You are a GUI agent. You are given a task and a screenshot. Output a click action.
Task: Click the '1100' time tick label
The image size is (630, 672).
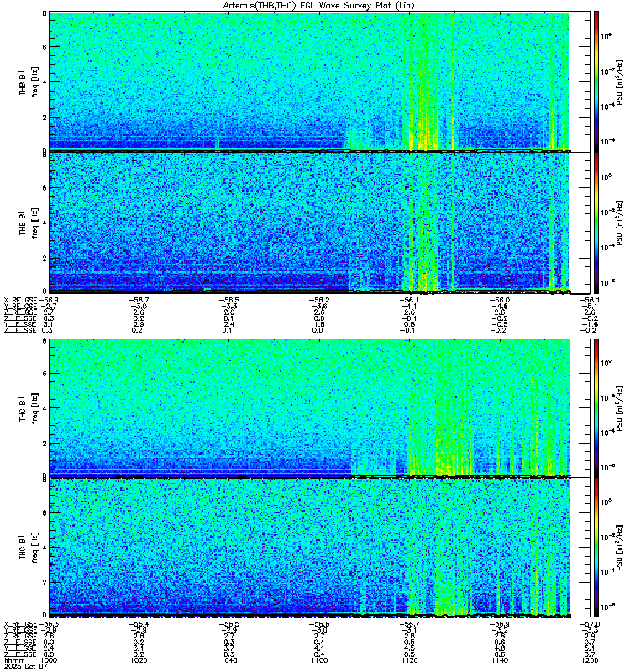point(319,660)
